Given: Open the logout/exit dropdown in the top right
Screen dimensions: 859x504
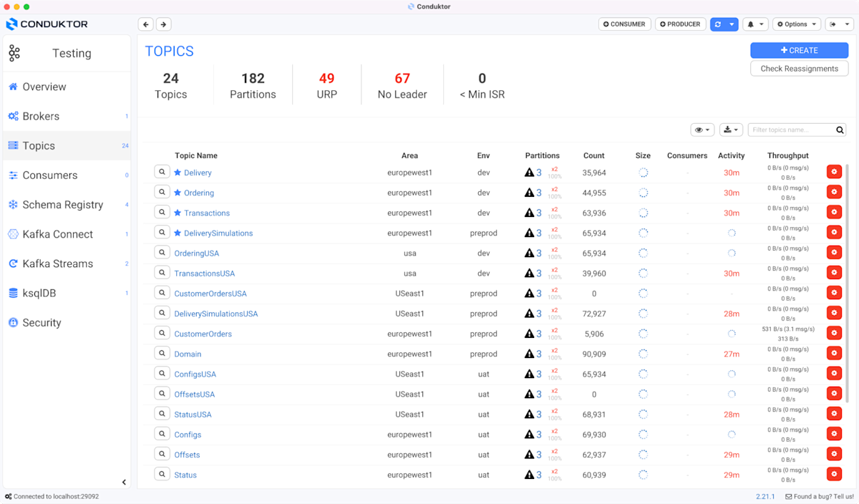Looking at the screenshot, I should (839, 24).
